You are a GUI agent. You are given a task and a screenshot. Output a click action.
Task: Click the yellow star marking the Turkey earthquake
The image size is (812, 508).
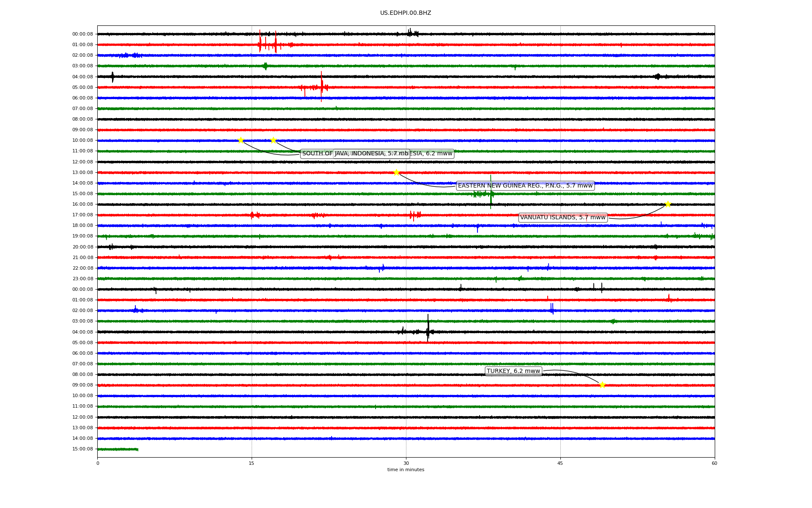tap(602, 385)
